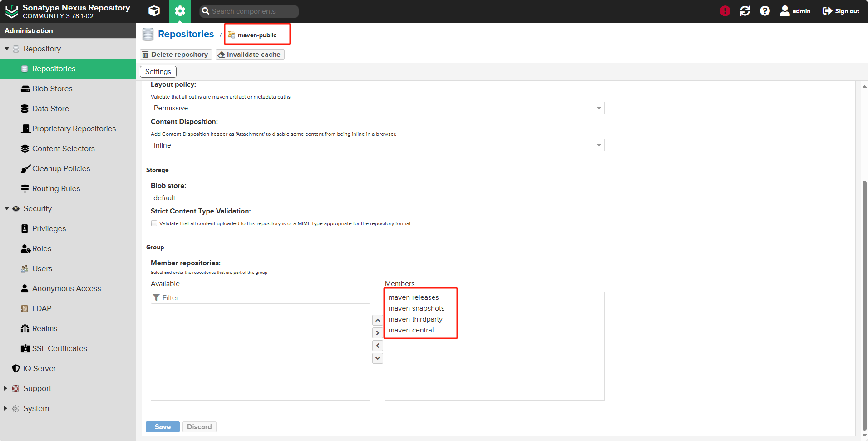This screenshot has height=441, width=868.
Task: Click the Anonymous Access person icon
Action: coord(25,288)
